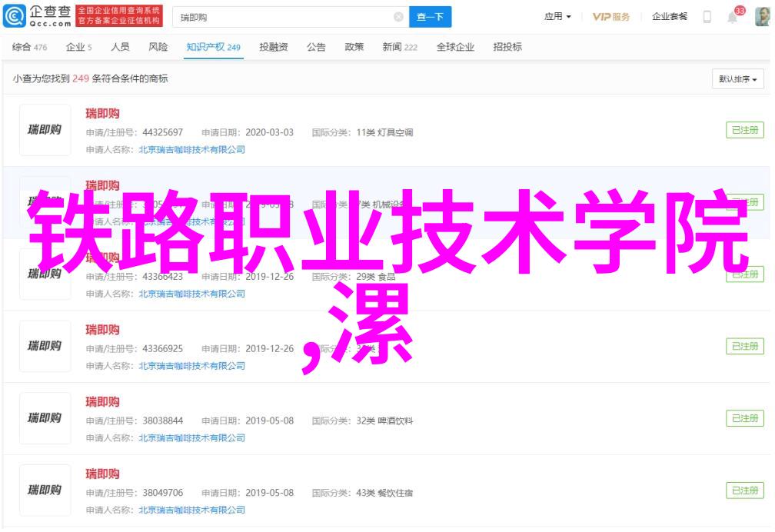Image resolution: width=775 pixels, height=532 pixels.
Task: Open applicant link in the 44325697 result
Action: click(x=191, y=149)
